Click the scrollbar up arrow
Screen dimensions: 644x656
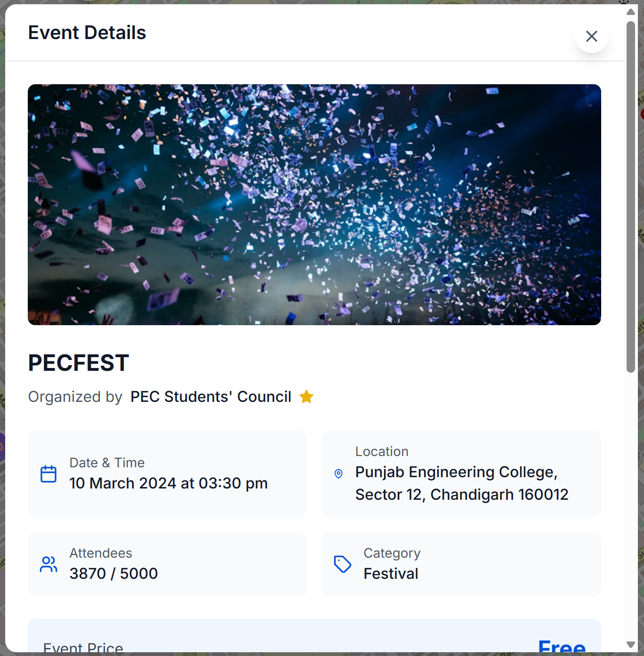tap(630, 11)
